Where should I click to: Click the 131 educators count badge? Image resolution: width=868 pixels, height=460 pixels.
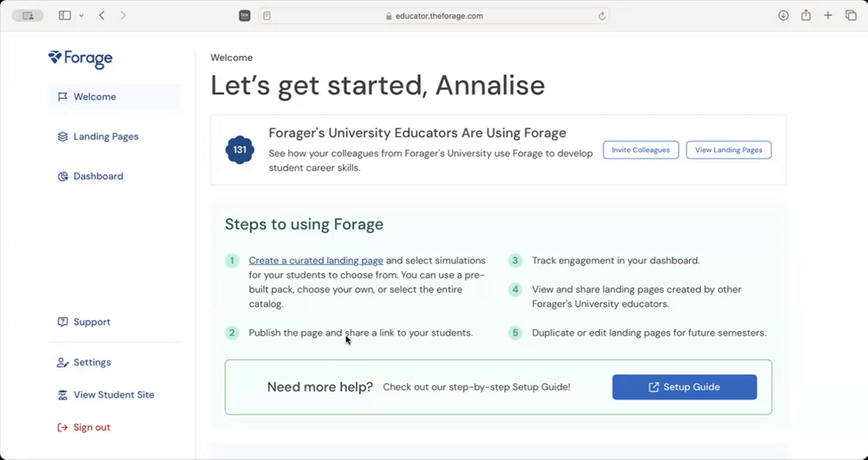(x=239, y=150)
